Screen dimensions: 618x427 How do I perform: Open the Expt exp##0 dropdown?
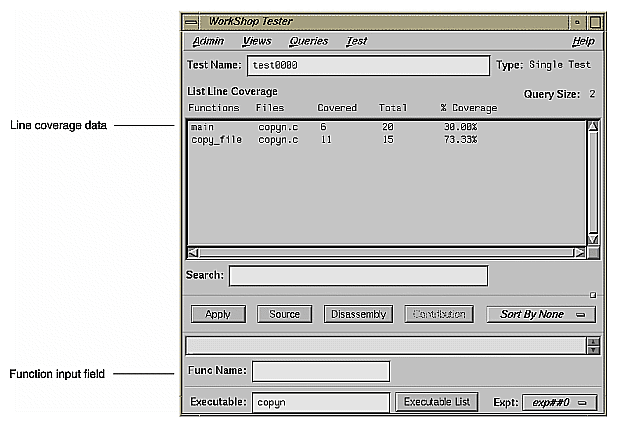[x=560, y=403]
